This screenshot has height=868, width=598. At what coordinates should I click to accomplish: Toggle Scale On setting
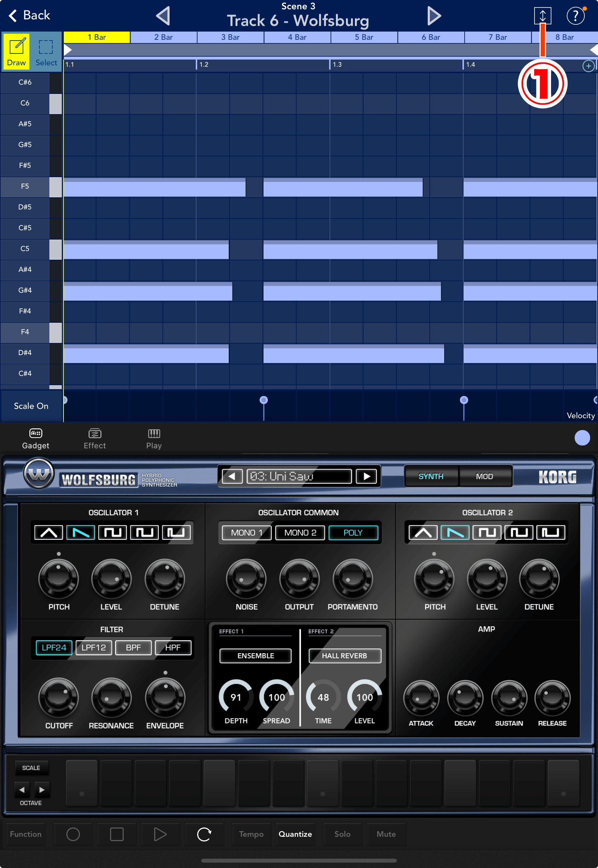(31, 406)
